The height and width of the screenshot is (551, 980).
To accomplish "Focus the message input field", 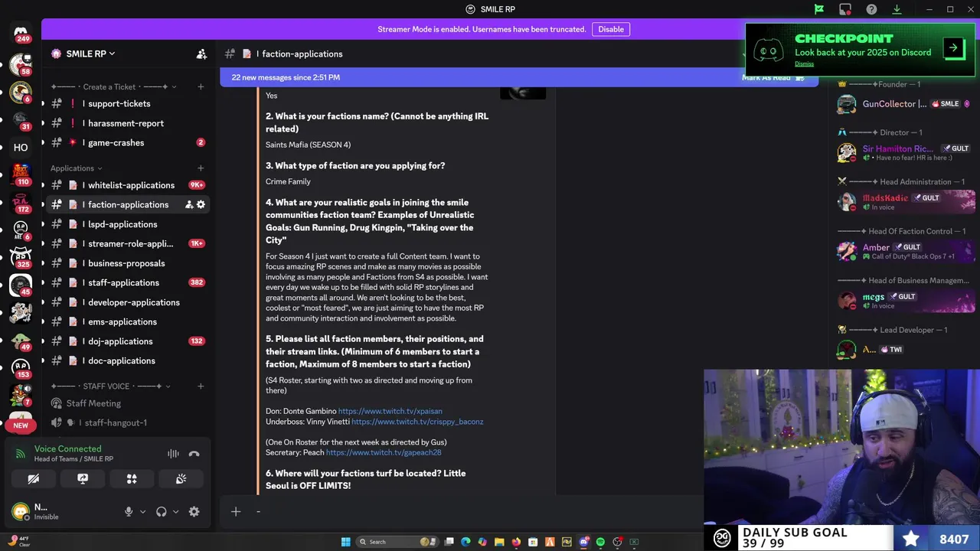I will pyautogui.click(x=475, y=511).
